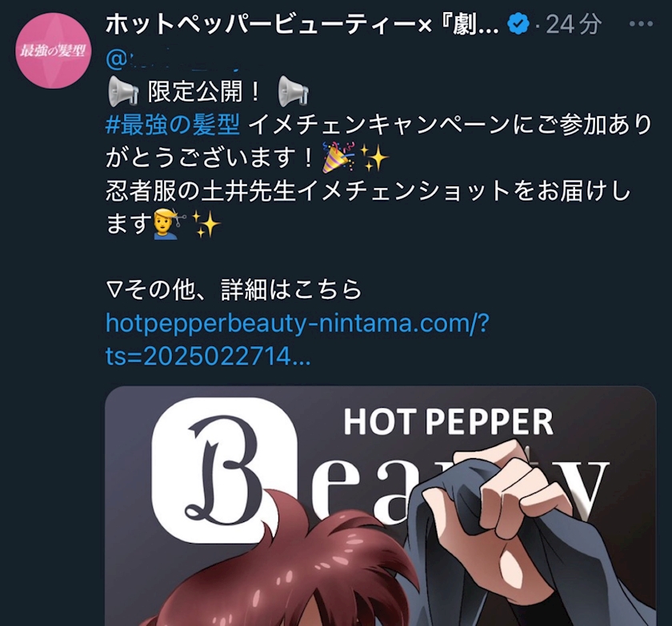Viewport: 672px width, 626px height.
Task: Click the sparkles emoji after party popper
Action: pyautogui.click(x=374, y=157)
